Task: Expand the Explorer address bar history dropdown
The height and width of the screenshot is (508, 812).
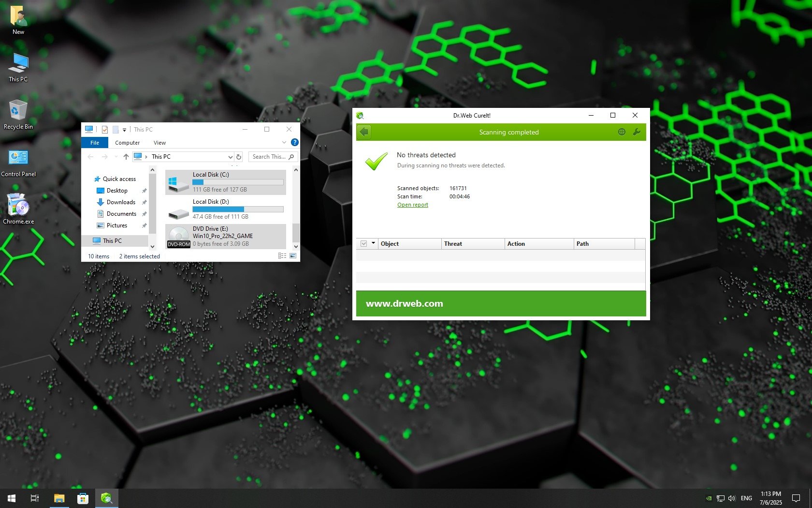Action: coord(230,157)
